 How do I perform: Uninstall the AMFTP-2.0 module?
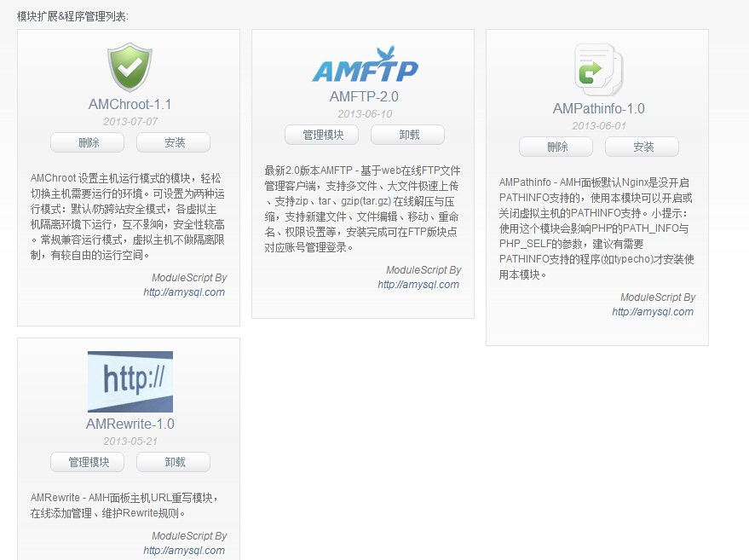[408, 135]
